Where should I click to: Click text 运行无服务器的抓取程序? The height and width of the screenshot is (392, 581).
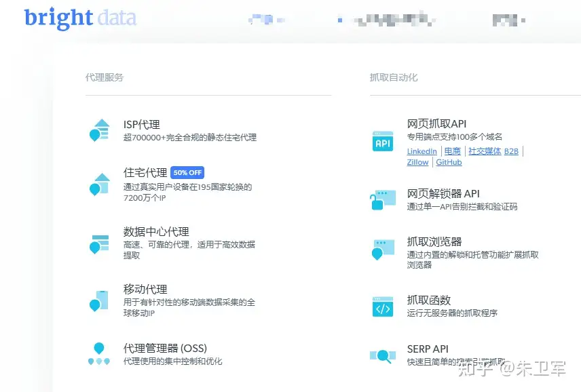click(452, 313)
